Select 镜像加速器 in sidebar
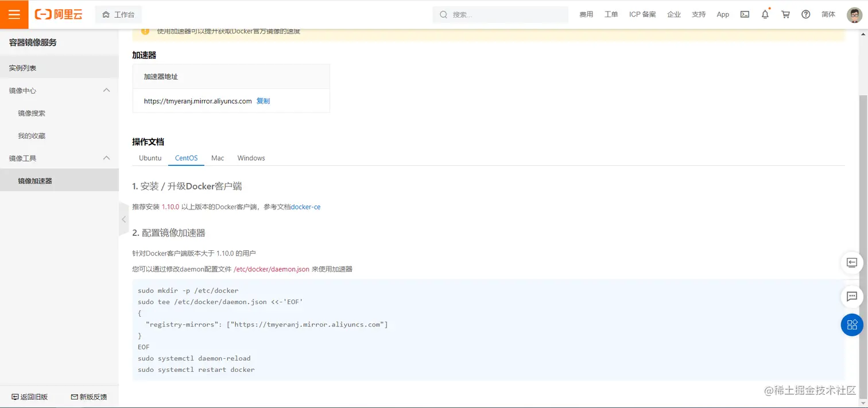Viewport: 868px width, 408px height. tap(59, 181)
